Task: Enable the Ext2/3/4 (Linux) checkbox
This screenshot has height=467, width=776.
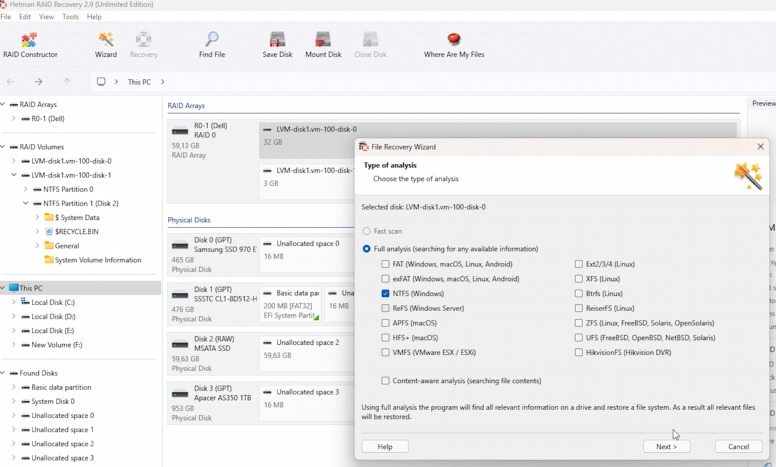Action: 579,264
